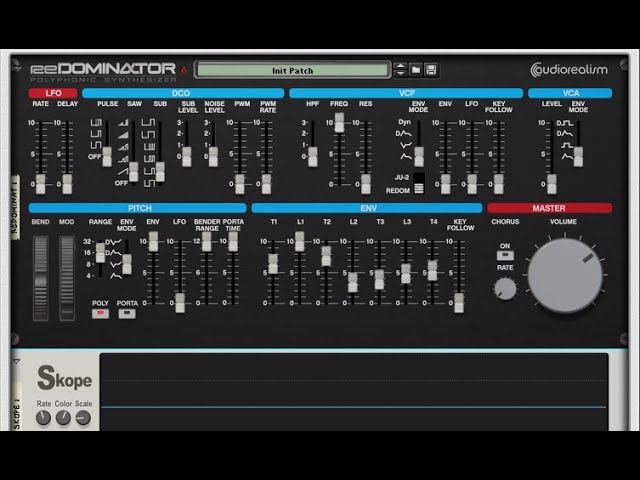
Task: Toggle the PORTA button
Action: (x=127, y=313)
